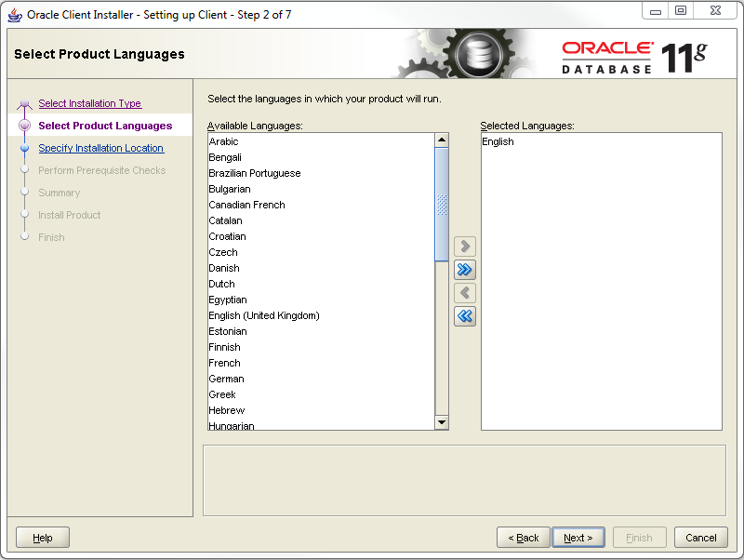
Task: Open the Select Installation Type step link
Action: (89, 103)
